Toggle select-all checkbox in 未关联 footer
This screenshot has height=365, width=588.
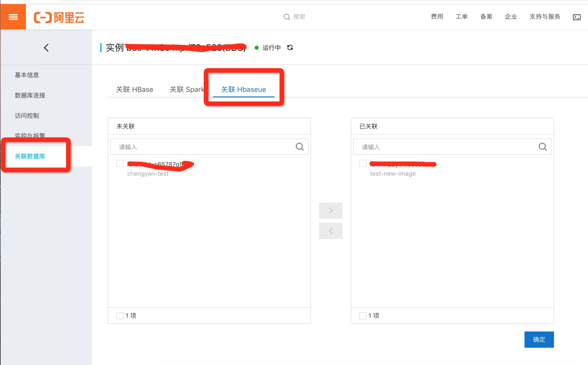[x=120, y=316]
